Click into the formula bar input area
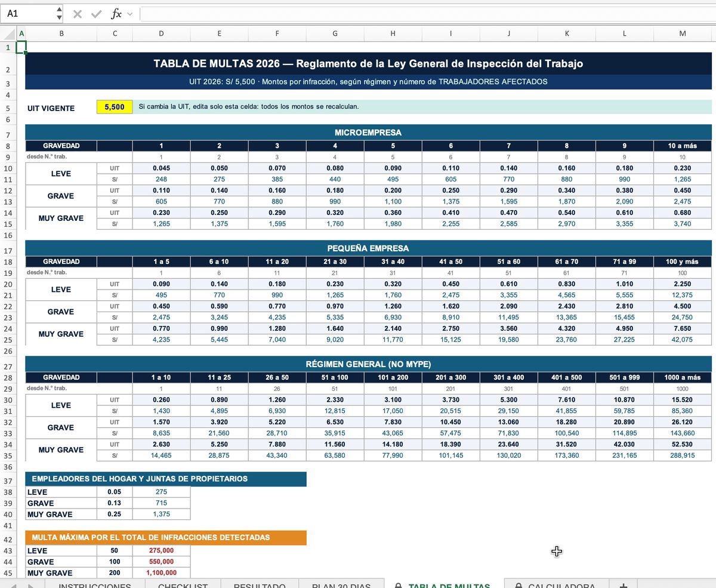The width and height of the screenshot is (716, 588). point(427,14)
